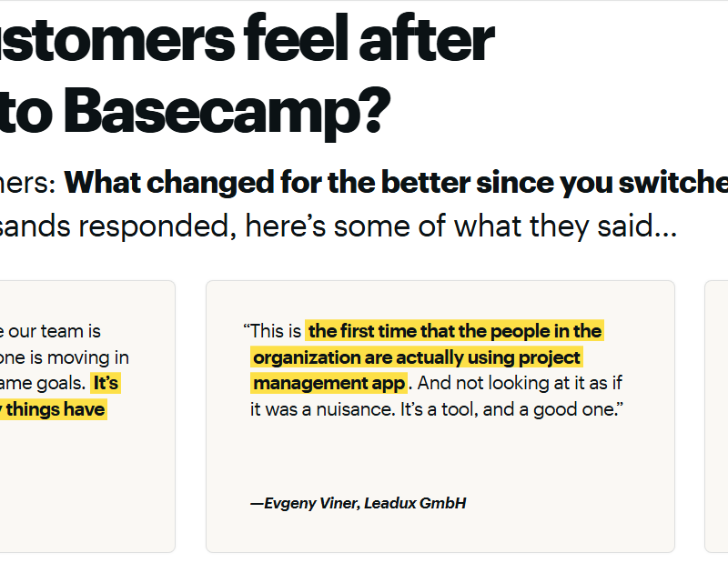Viewport: 728px width, 583px height.
Task: Click the "Evgeny Viner, Leadux GmbH" attribution
Action: click(x=359, y=503)
